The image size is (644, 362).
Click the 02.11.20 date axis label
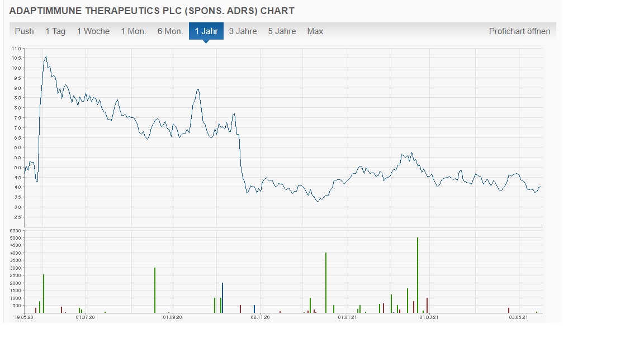click(261, 317)
